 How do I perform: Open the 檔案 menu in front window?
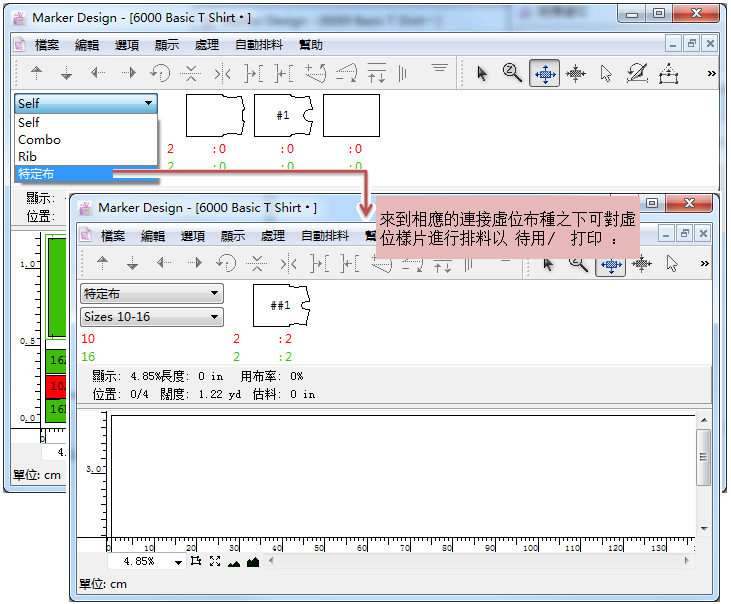tap(113, 236)
